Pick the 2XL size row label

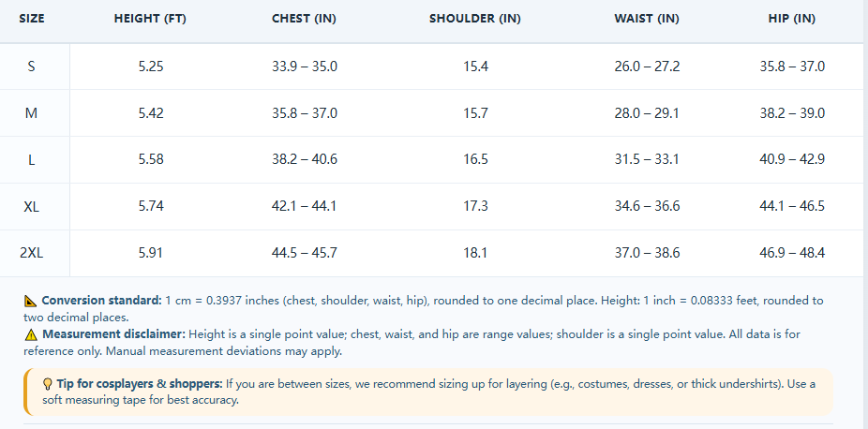pyautogui.click(x=32, y=253)
